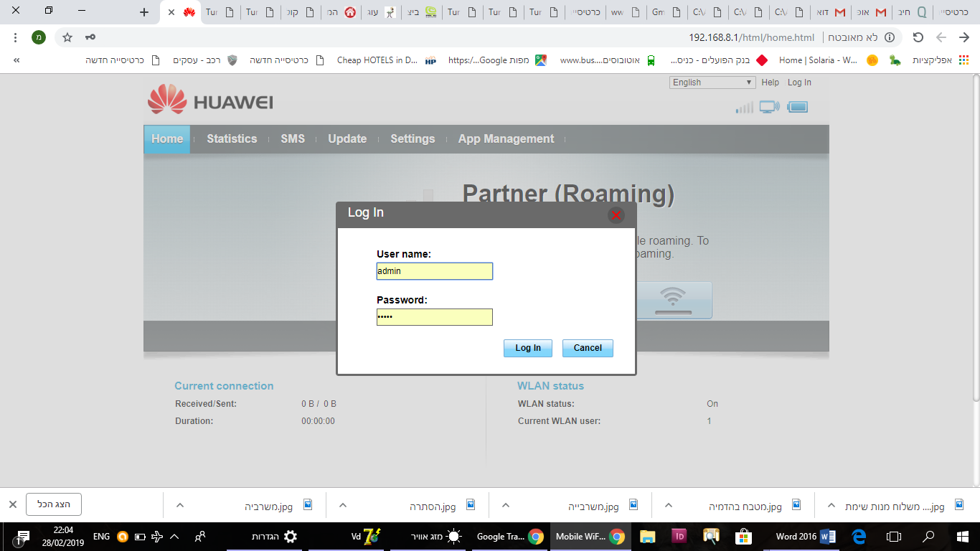Click the network connection monitor icon
Screen dimensions: 980x551
pos(769,108)
